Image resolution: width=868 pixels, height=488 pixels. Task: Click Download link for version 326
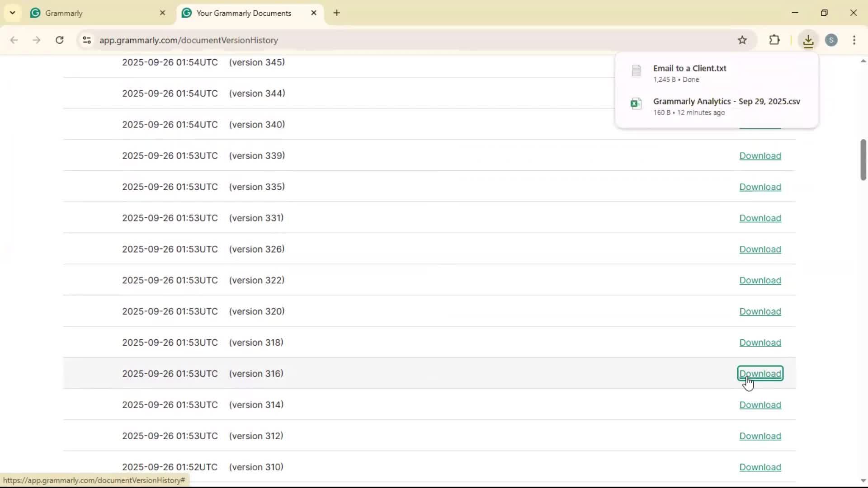pos(760,249)
